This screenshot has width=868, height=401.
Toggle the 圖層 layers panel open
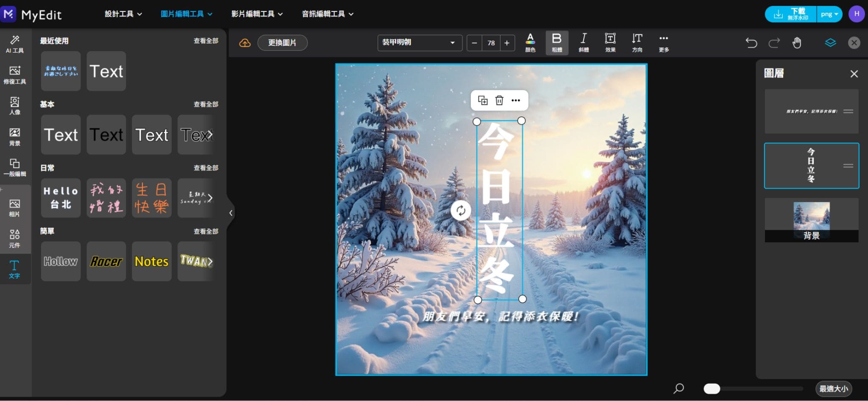point(830,42)
